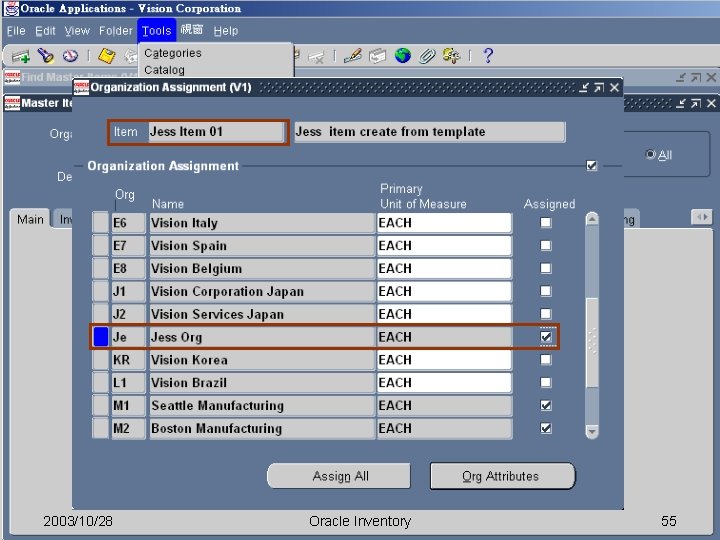Open the Navigator compass icon
720x540 pixels.
pos(70,56)
